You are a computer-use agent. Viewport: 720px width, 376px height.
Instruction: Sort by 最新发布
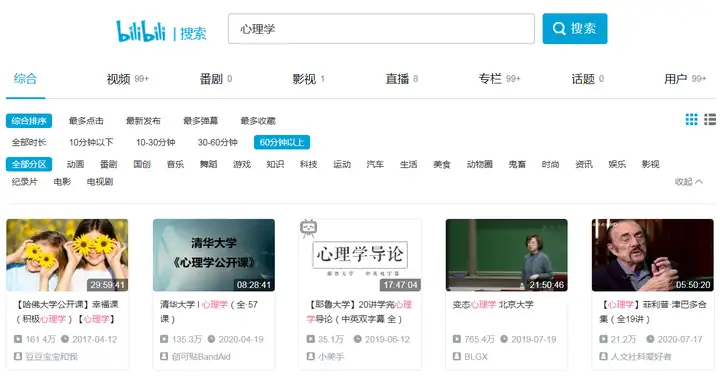click(x=143, y=121)
